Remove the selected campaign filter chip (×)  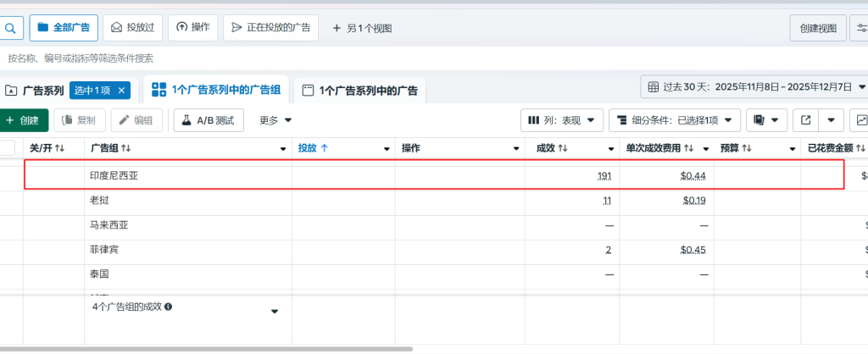[x=121, y=91]
